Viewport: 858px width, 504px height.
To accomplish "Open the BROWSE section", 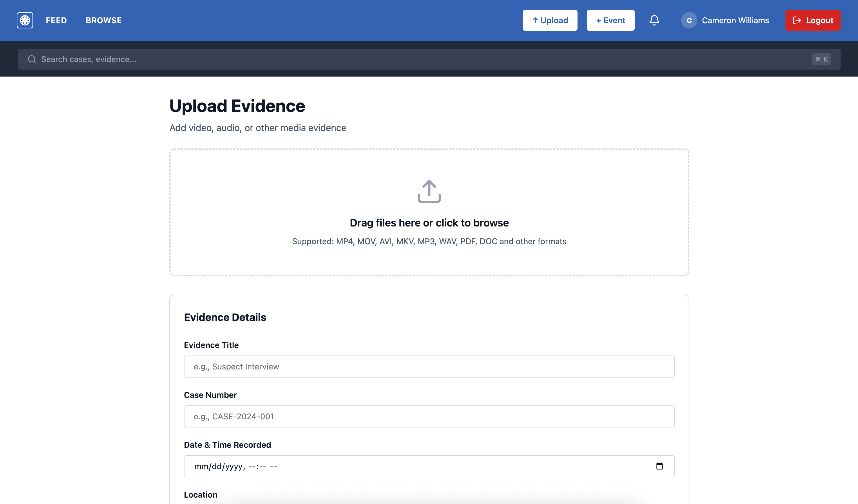I will (x=104, y=20).
